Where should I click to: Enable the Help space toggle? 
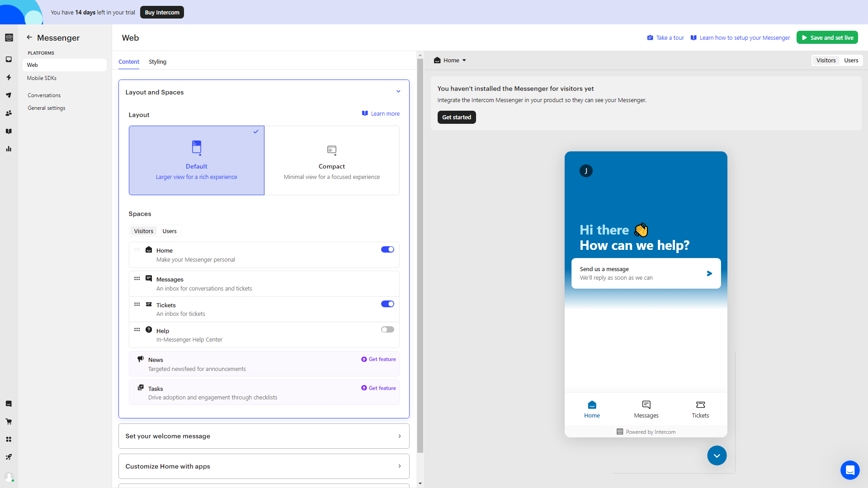[387, 329]
